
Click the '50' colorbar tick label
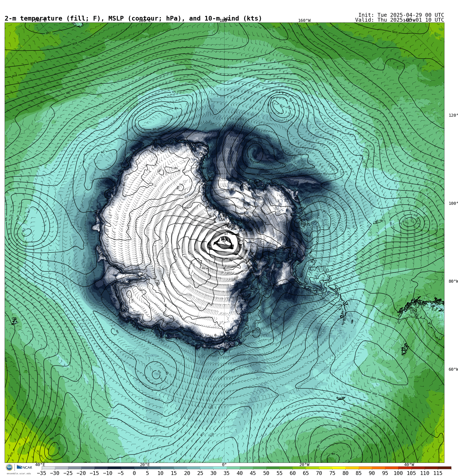[x=266, y=473]
